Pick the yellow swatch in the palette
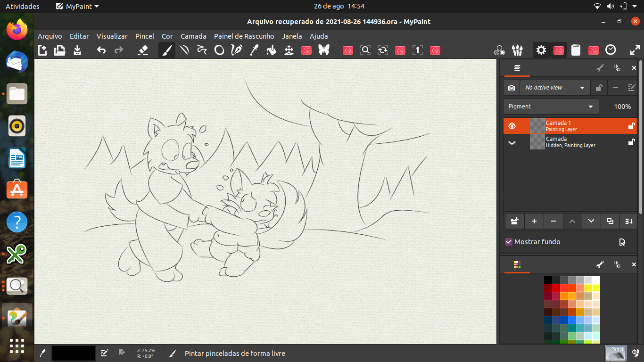Screen dimensions: 644x362 tap(596, 288)
